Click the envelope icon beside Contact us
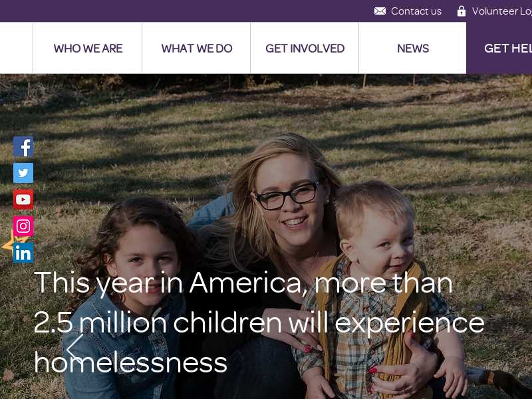 (380, 11)
